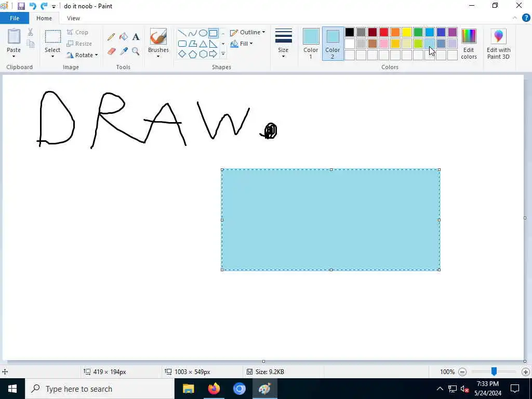
Task: Select the Magnifier tool
Action: pyautogui.click(x=136, y=51)
